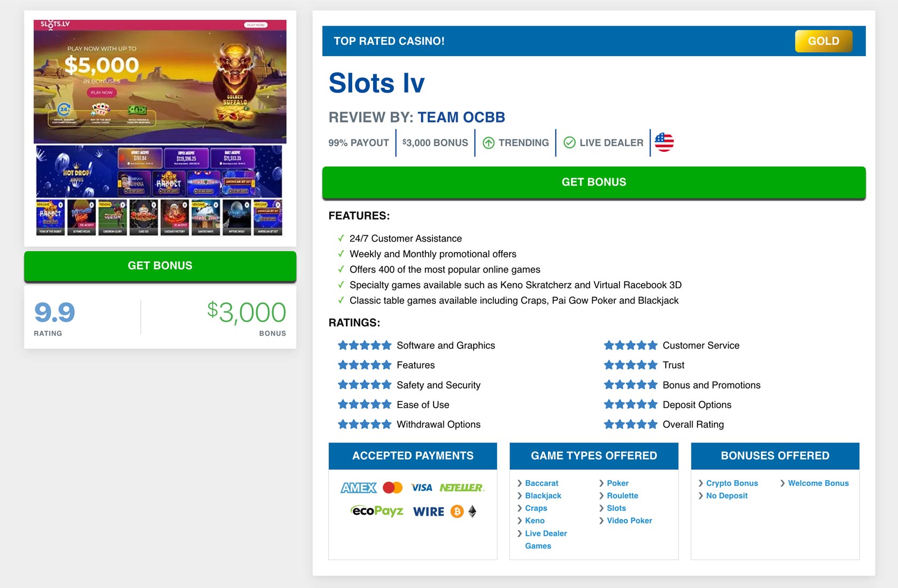
Task: Click the classic table games feature line
Action: (x=514, y=300)
